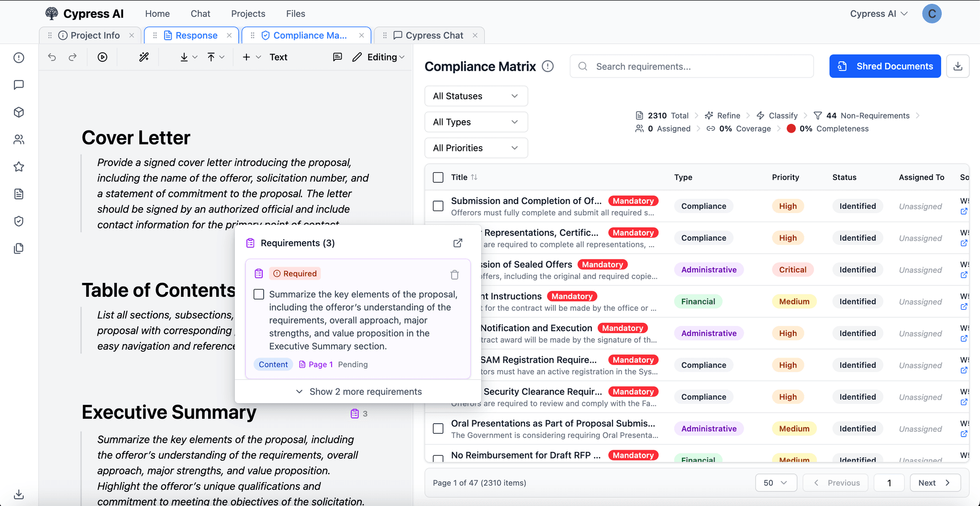The image size is (980, 506).
Task: Click the copy files icon in left sidebar
Action: pyautogui.click(x=19, y=248)
